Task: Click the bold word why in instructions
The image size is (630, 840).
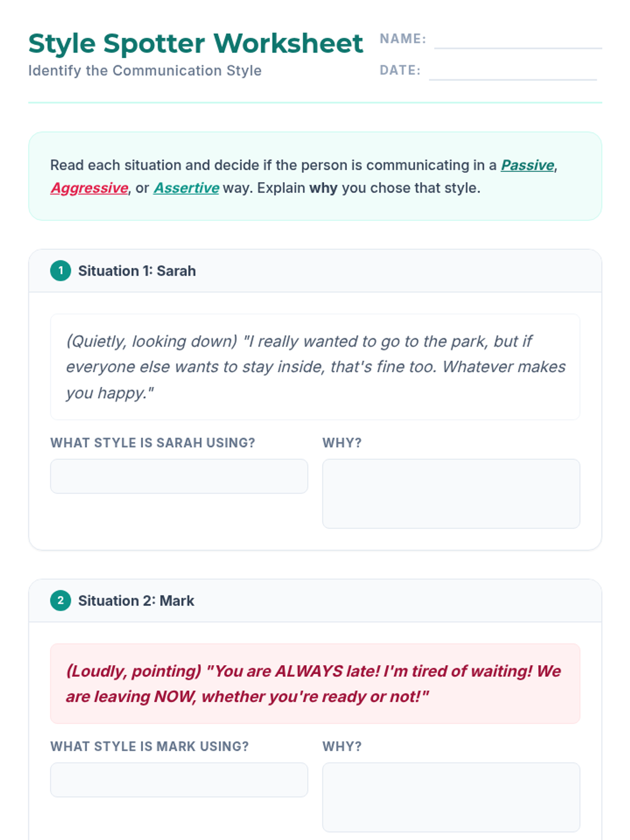Action: coord(323,188)
